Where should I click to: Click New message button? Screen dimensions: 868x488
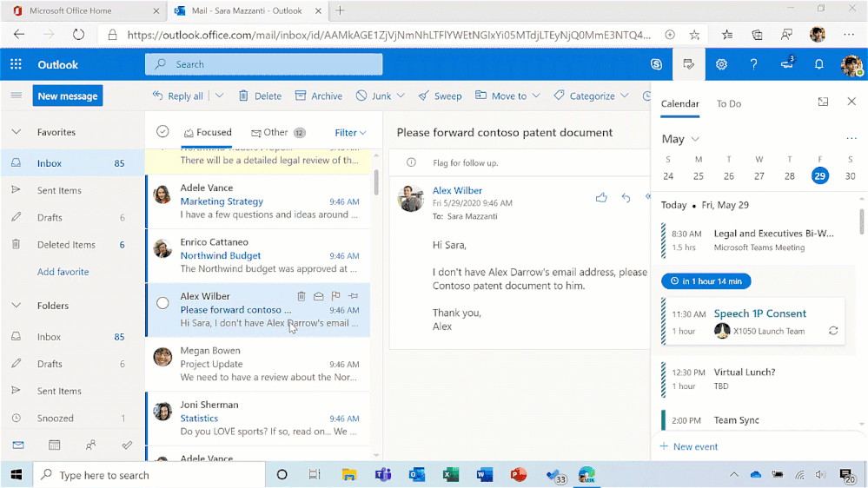[68, 96]
